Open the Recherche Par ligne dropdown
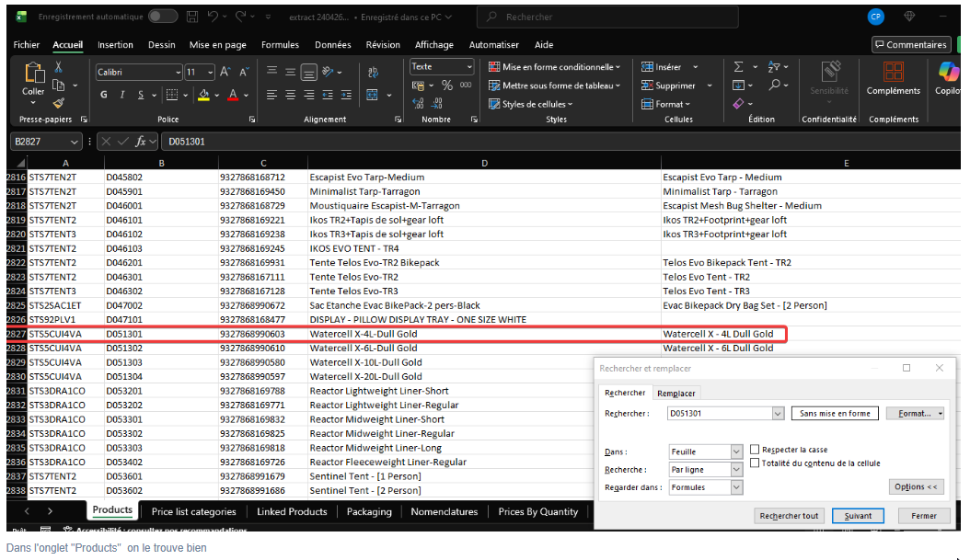 coord(736,470)
